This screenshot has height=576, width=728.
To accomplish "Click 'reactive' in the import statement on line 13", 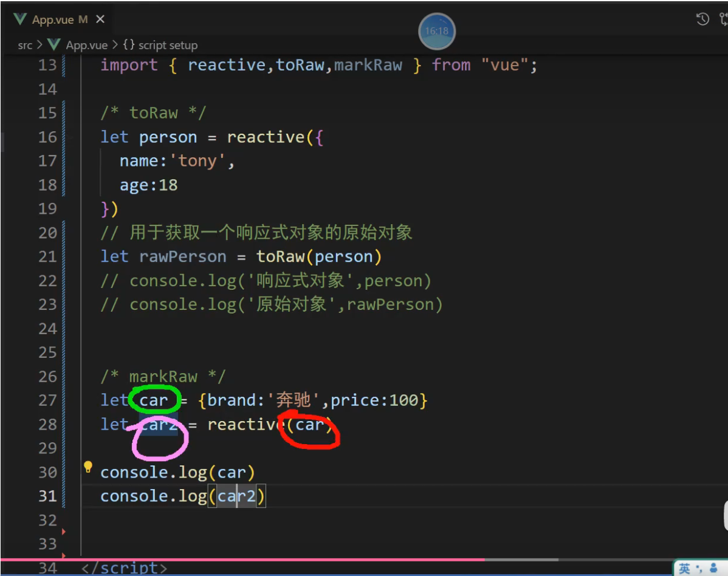I will 227,65.
